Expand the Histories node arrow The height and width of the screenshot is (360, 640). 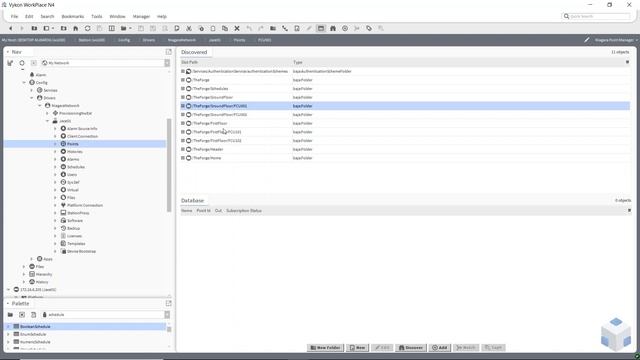pos(55,152)
